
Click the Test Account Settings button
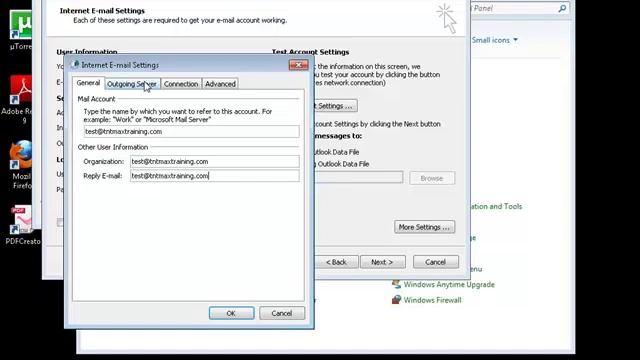click(x=336, y=106)
